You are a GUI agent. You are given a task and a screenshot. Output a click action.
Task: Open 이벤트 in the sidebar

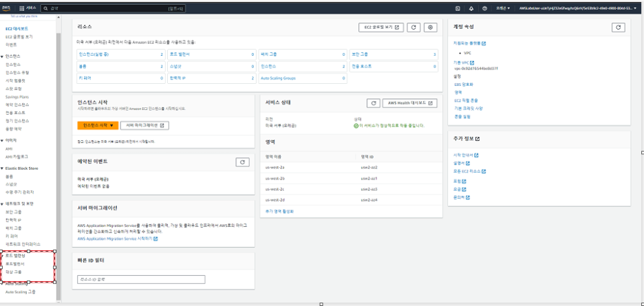click(11, 45)
